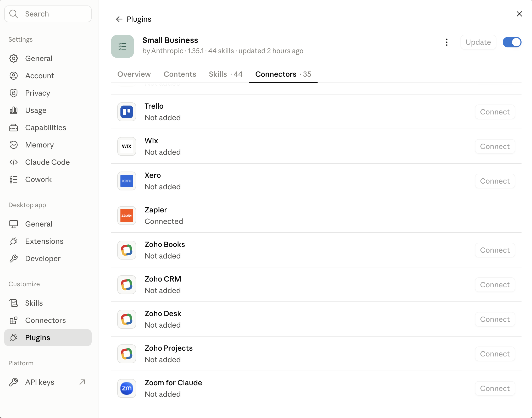Viewport: 532px width, 418px height.
Task: Toggle the Small Business plugin switch
Action: (x=512, y=42)
